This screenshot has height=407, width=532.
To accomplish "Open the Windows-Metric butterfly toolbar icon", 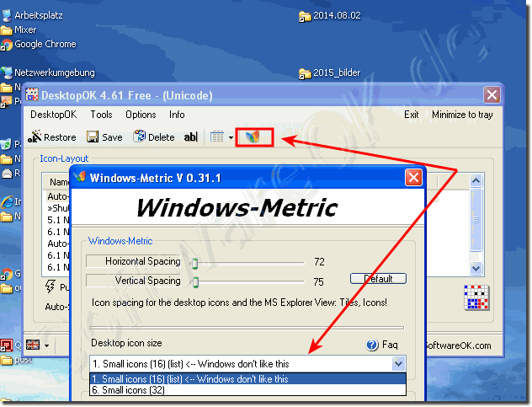I will coord(253,137).
